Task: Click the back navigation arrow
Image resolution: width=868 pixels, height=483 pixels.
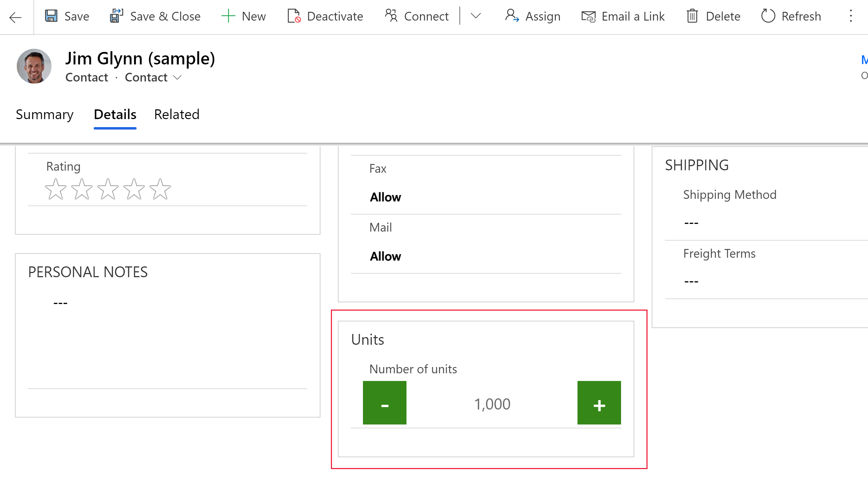Action: coord(16,16)
